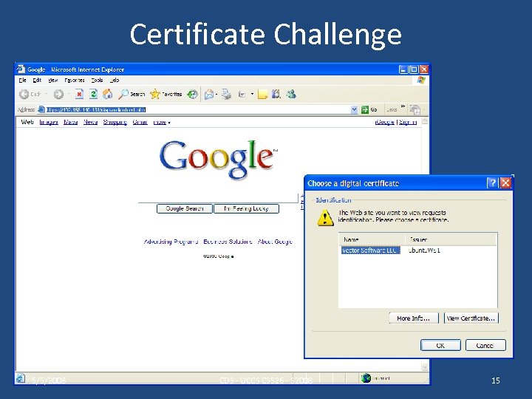Open Business Solutions link
This screenshot has width=532, height=399.
tap(228, 242)
